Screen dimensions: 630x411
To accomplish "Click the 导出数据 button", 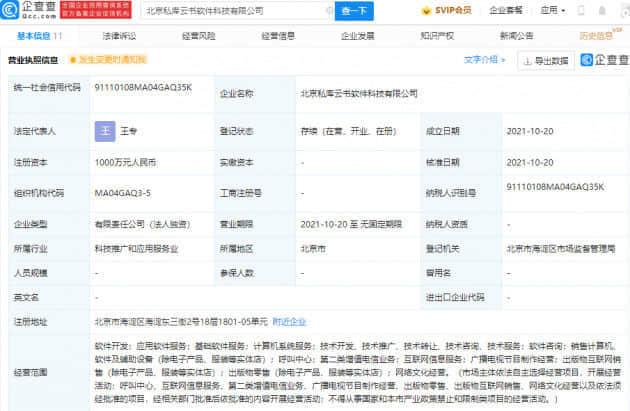I will pyautogui.click(x=546, y=61).
